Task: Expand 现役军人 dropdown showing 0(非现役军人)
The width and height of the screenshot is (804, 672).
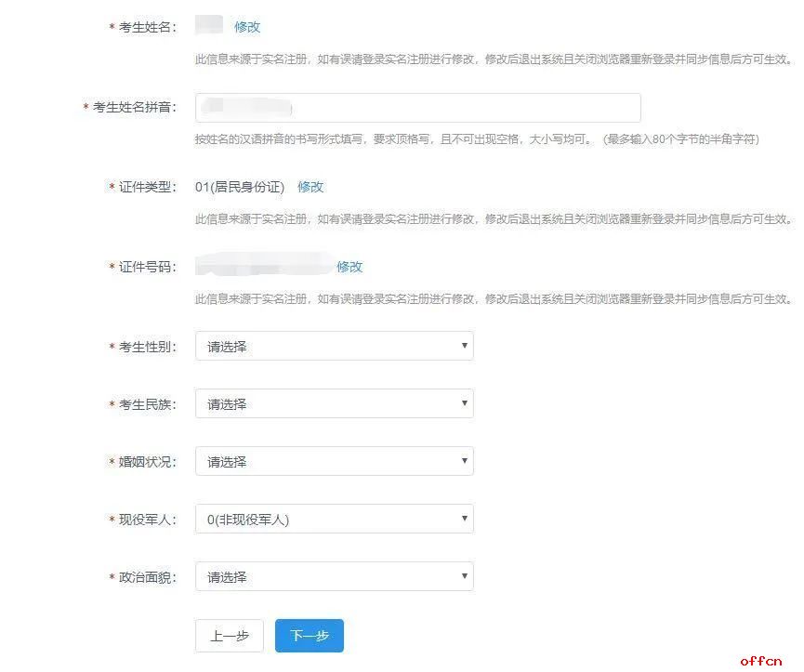Action: pyautogui.click(x=334, y=520)
